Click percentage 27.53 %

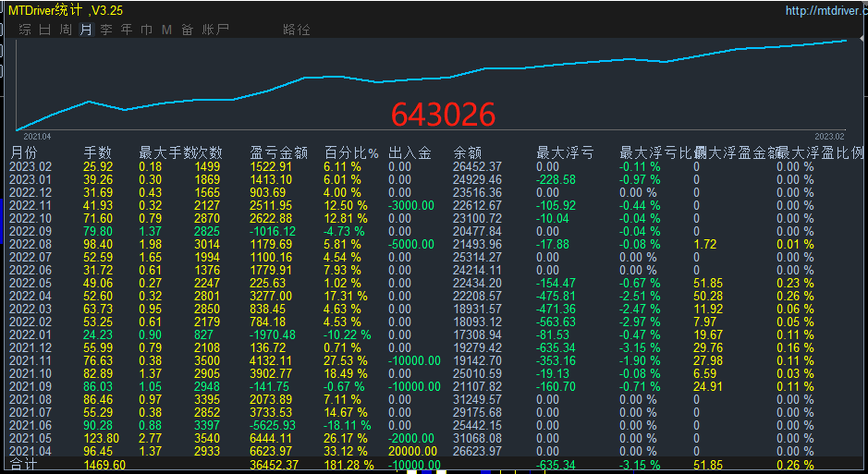[x=346, y=360]
